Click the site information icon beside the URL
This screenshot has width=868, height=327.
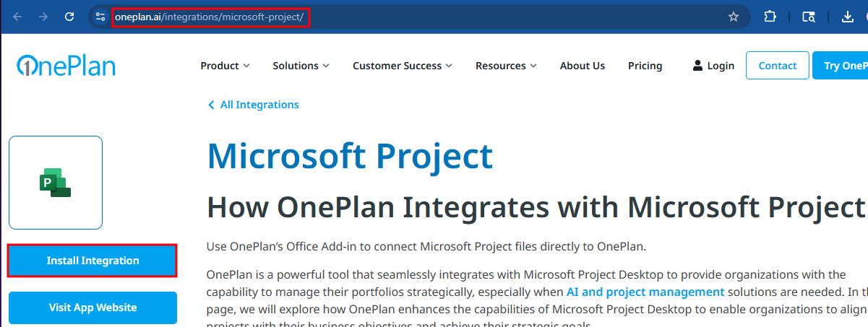click(100, 17)
